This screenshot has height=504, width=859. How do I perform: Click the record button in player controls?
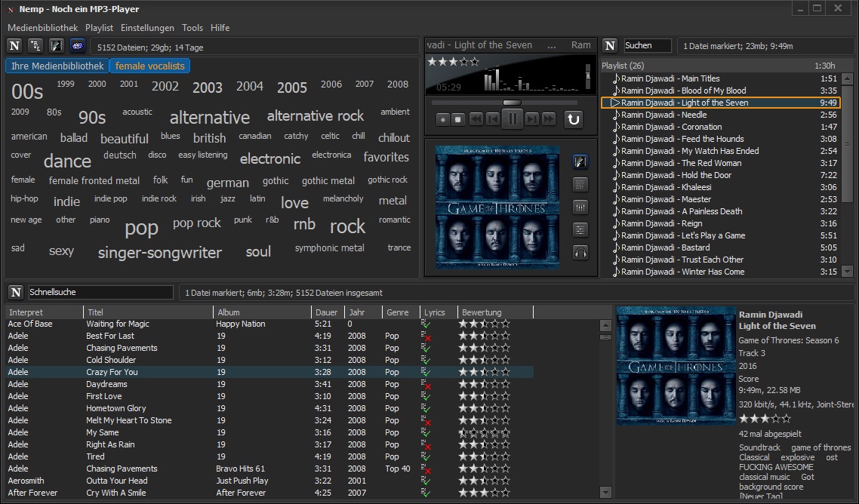pyautogui.click(x=442, y=119)
